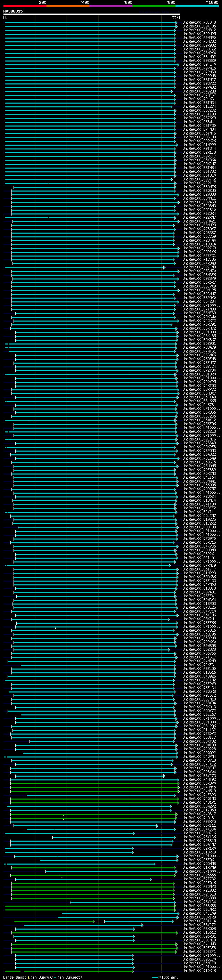This screenshot has height=980, width=222.
Task: Select hit UniRef100_P46781
Action: pyautogui.click(x=199, y=405)
